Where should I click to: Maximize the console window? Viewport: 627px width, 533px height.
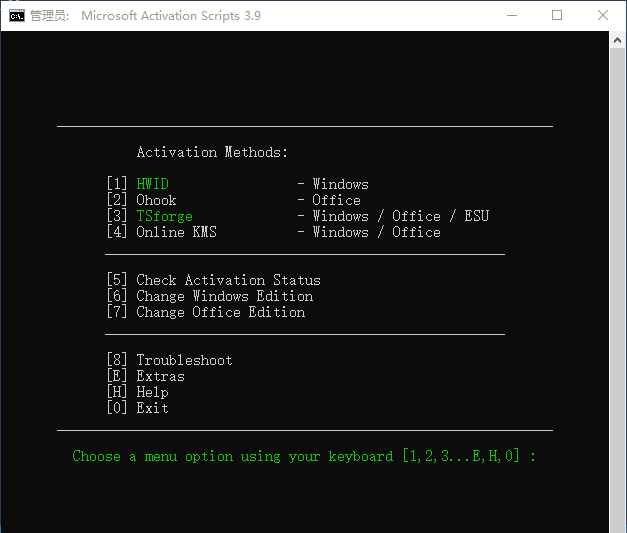(x=557, y=15)
